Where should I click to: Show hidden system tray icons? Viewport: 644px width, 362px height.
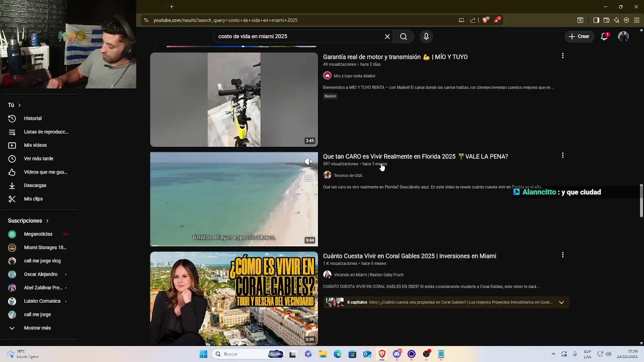tap(553, 354)
